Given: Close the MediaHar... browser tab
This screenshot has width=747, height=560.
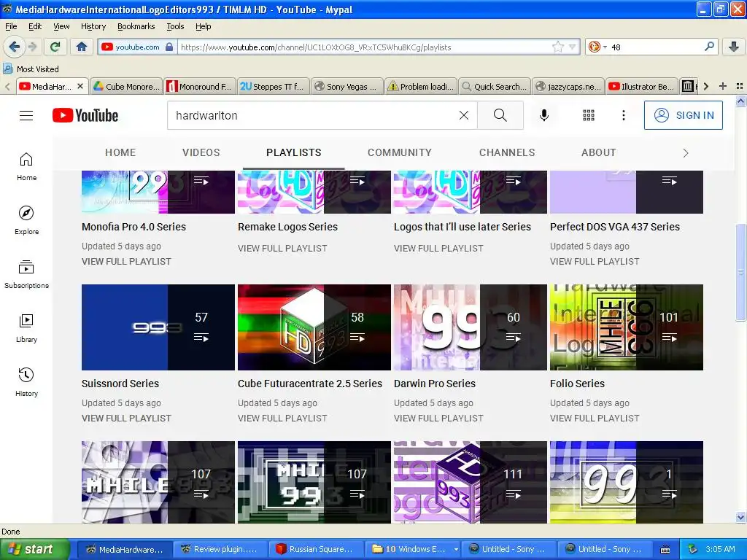Looking at the screenshot, I should click(x=80, y=86).
